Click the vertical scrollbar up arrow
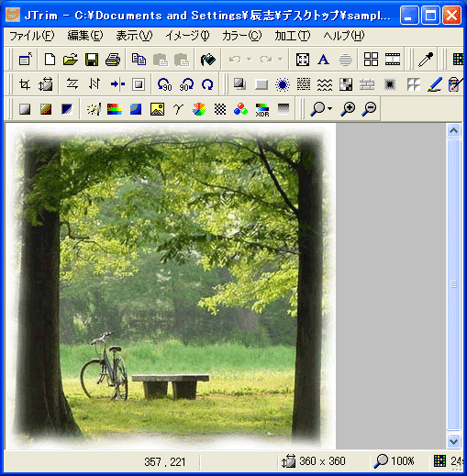Screen dimensions: 467x476 [454, 131]
